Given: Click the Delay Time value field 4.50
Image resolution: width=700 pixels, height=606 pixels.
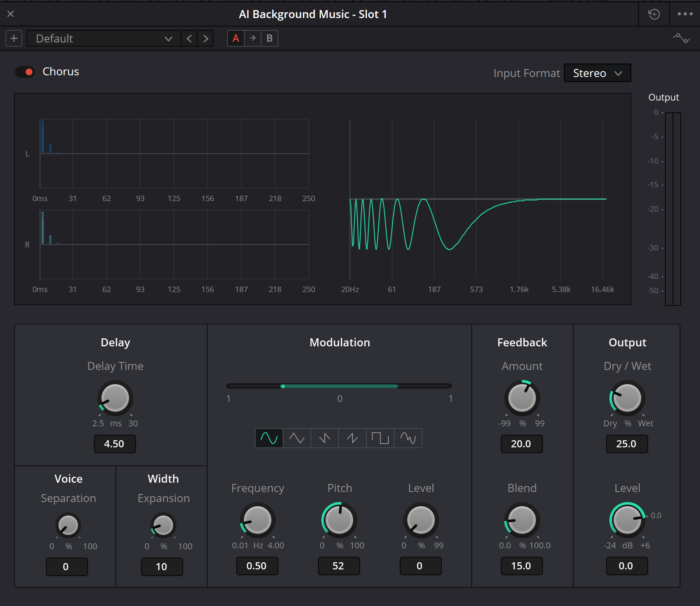Looking at the screenshot, I should pyautogui.click(x=115, y=444).
